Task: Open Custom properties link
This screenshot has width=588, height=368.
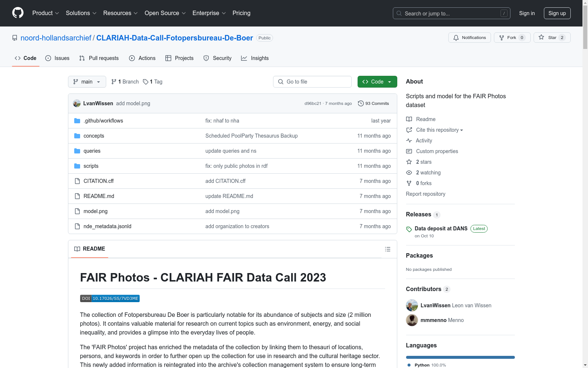Action: [x=437, y=151]
